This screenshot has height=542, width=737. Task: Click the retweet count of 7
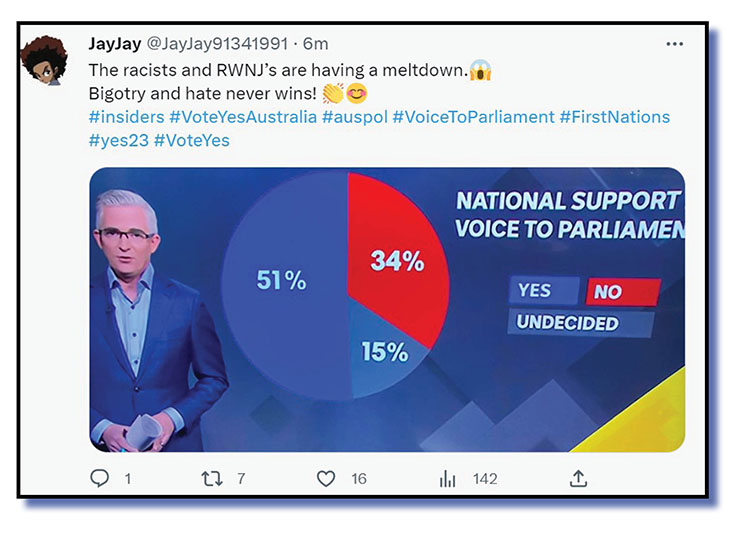[241, 479]
